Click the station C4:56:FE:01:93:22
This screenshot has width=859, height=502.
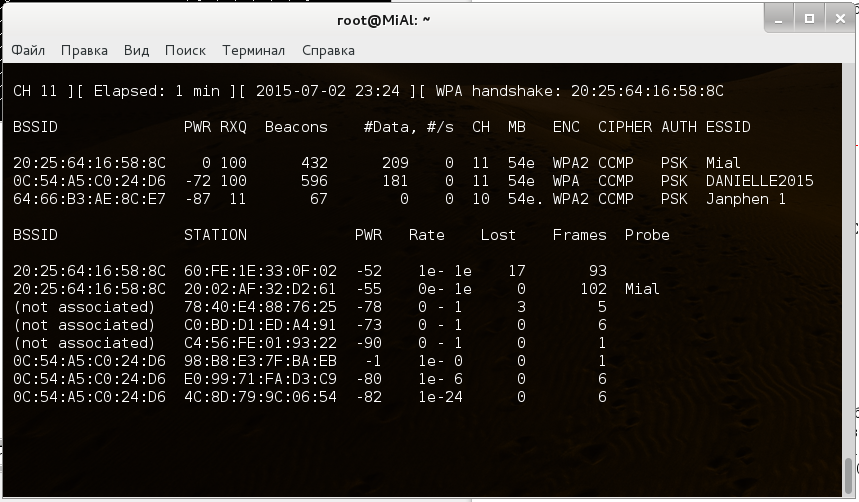(260, 343)
